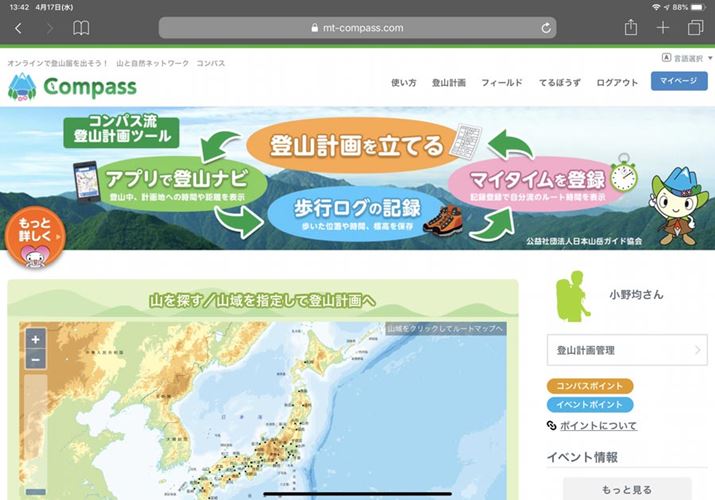Viewport: 715px width, 500px height.
Task: Tap the mt-compass.com address bar
Action: coord(357,28)
